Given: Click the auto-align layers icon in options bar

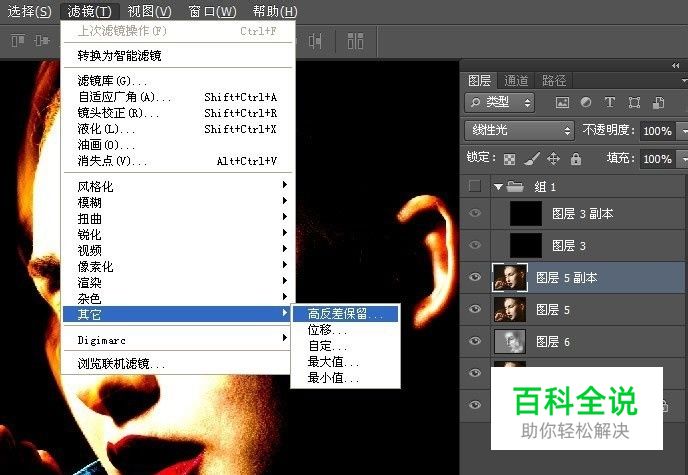Looking at the screenshot, I should click(355, 41).
